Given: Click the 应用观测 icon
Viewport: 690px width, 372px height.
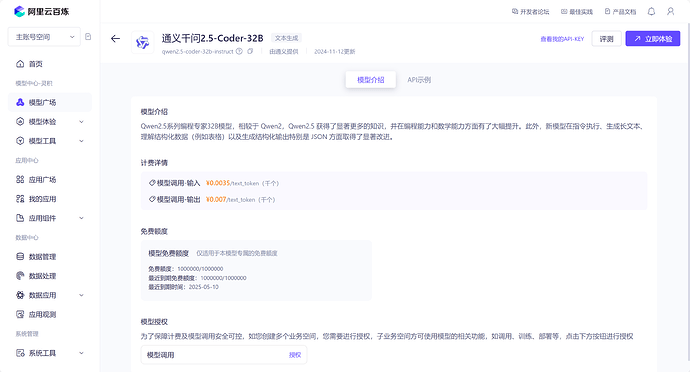Looking at the screenshot, I should click(20, 314).
